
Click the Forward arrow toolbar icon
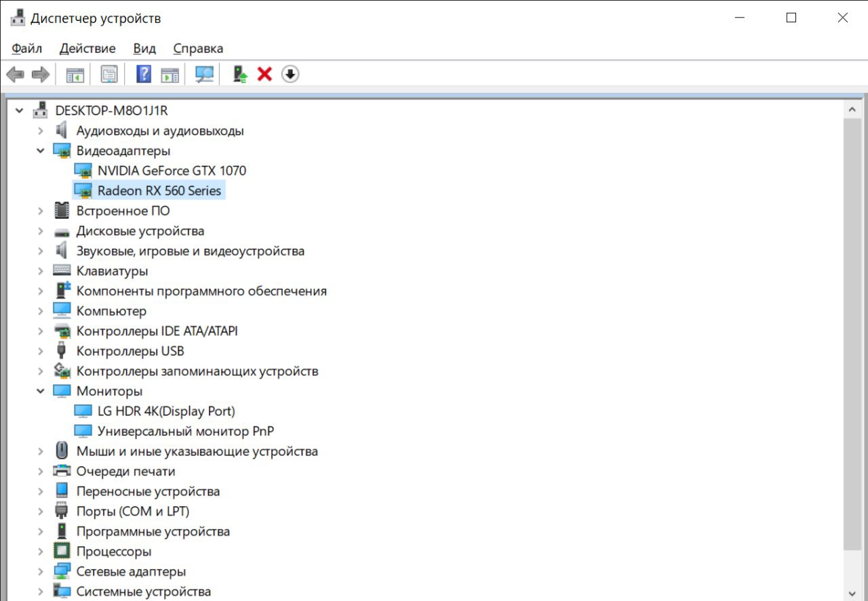41,75
